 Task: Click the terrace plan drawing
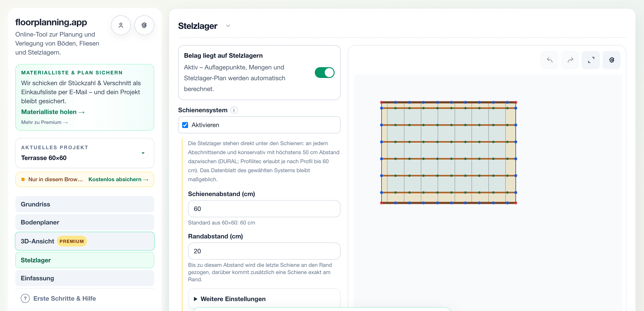pos(448,153)
